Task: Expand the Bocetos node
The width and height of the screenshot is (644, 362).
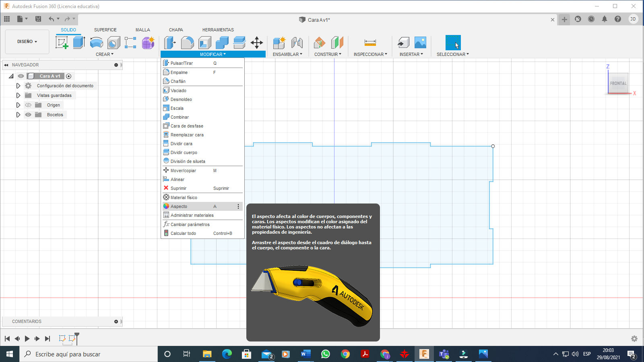Action: (18, 115)
